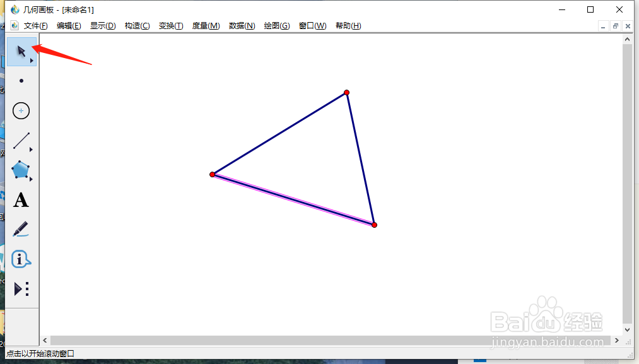639x364 pixels.
Task: Pick the Straightedge segment tool
Action: tap(21, 141)
